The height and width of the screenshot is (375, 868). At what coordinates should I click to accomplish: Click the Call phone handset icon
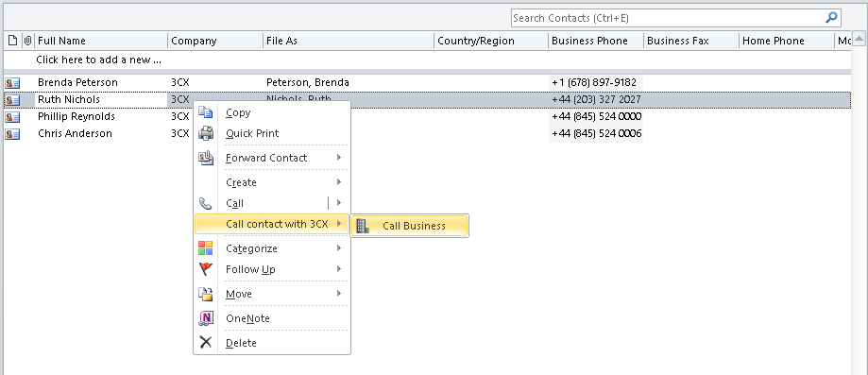pyautogui.click(x=205, y=203)
